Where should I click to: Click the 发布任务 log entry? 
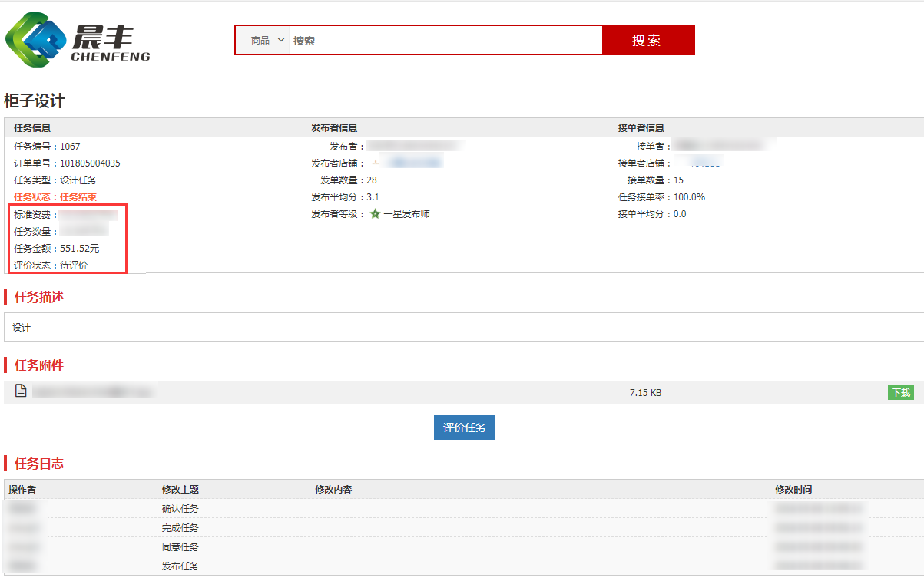[180, 566]
